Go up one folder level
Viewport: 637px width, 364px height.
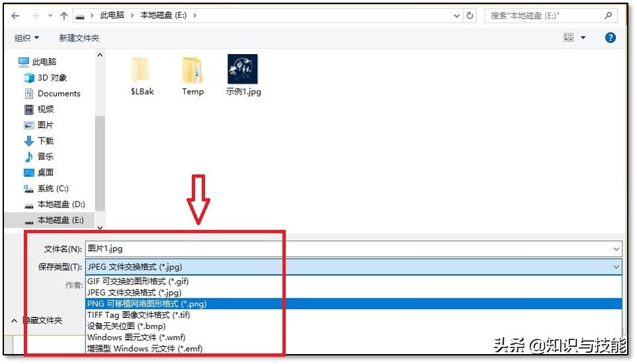64,16
